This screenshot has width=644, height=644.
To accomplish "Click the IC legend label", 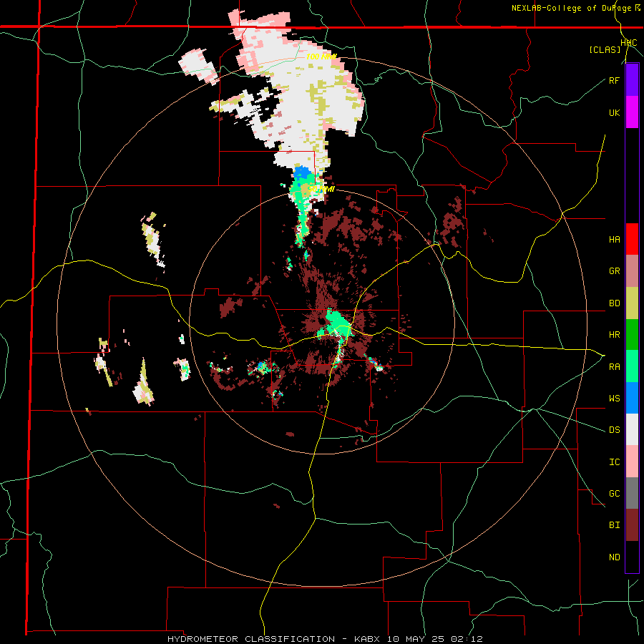I will (614, 462).
